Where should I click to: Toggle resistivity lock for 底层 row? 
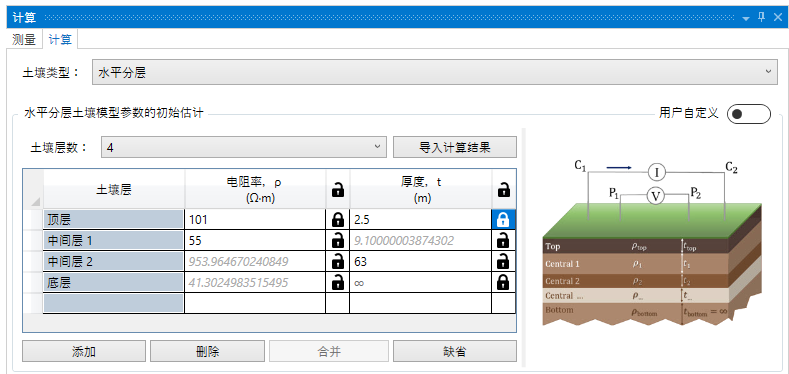338,282
